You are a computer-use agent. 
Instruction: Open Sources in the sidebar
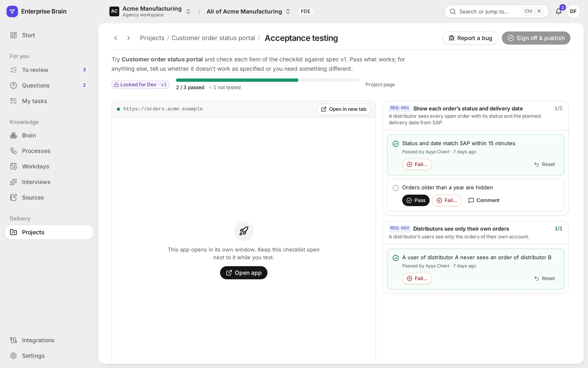point(49,197)
